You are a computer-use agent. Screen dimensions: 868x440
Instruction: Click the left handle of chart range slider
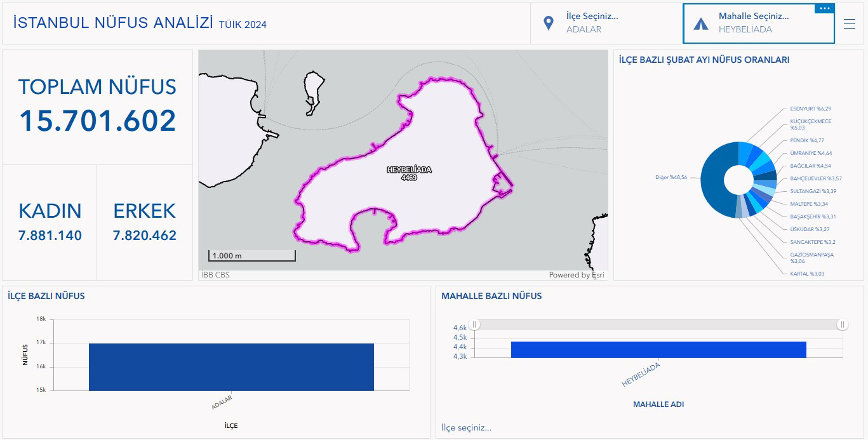(x=475, y=324)
